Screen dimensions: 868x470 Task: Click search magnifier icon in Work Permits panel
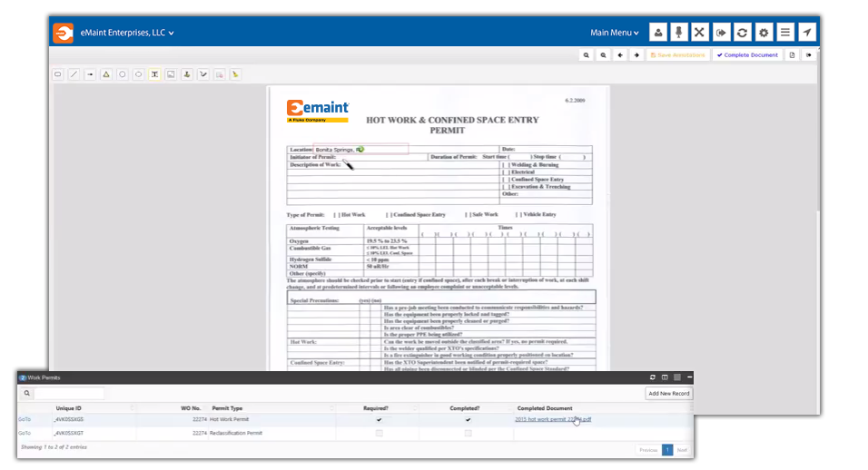pos(26,393)
